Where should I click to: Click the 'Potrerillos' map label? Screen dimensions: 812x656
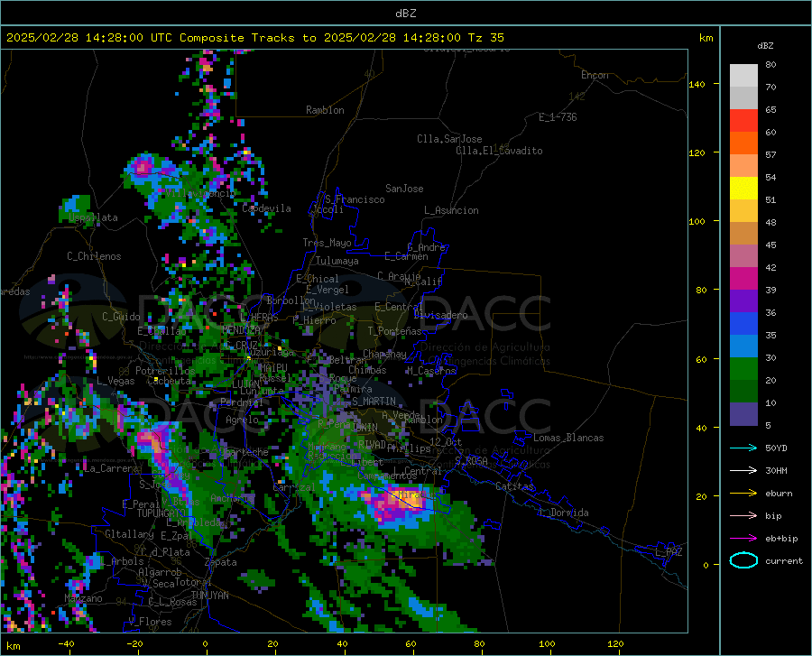165,371
